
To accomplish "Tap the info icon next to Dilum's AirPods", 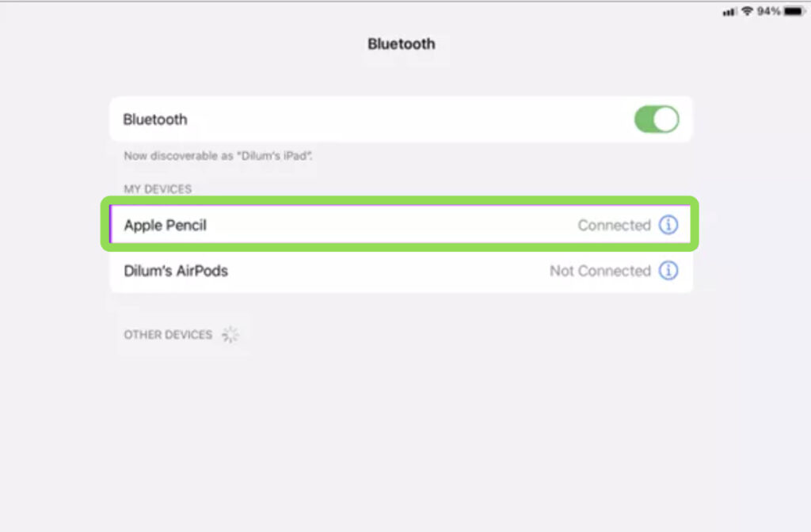I will (x=670, y=271).
